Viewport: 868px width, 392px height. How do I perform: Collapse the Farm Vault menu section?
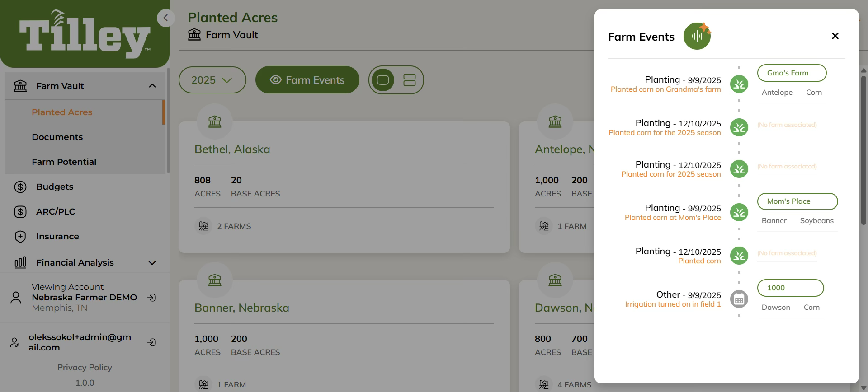pos(152,86)
